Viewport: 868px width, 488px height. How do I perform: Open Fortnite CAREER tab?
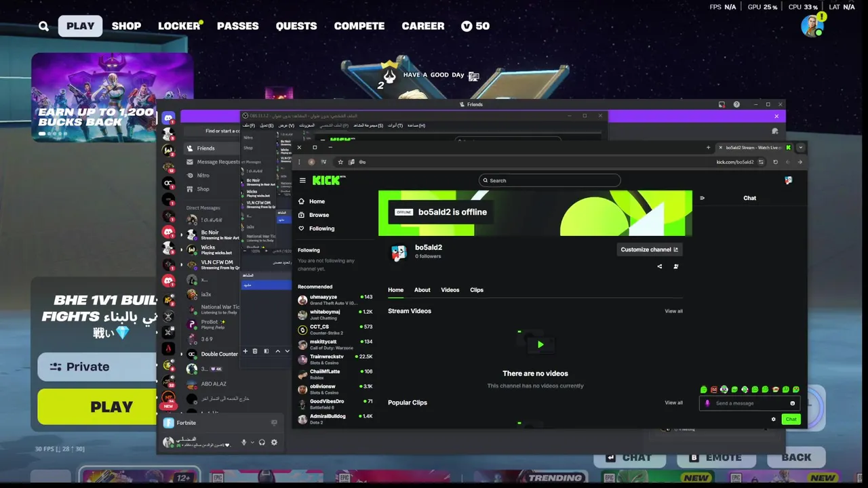pos(422,26)
